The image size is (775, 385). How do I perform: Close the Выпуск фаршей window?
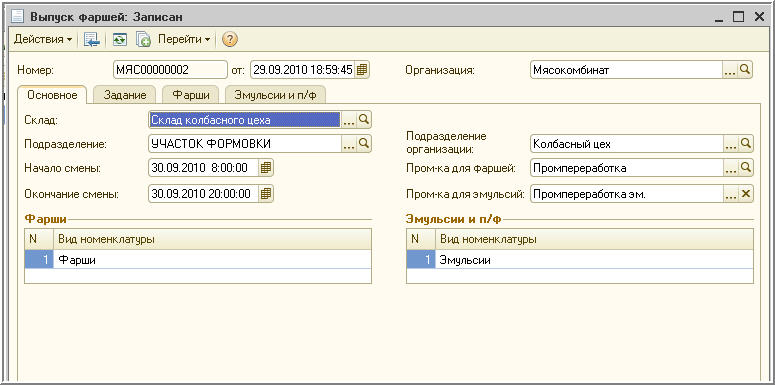(759, 17)
